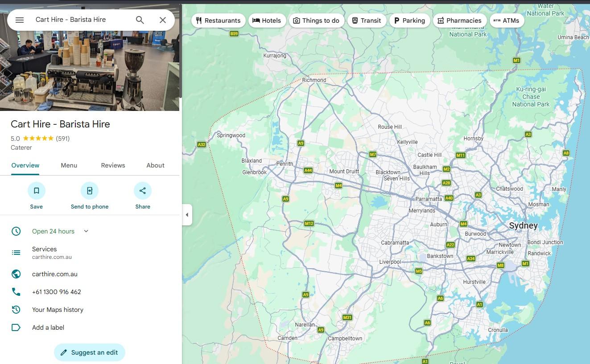Click the (591) reviews count
Viewport: 590px width, 364px height.
63,139
